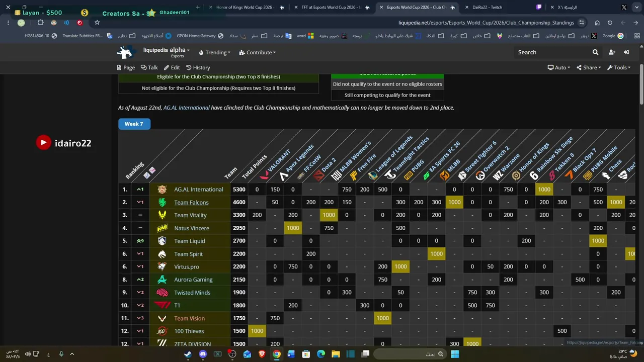Open the Tools dropdown
Viewport: 644px width, 362px height.
click(x=619, y=67)
